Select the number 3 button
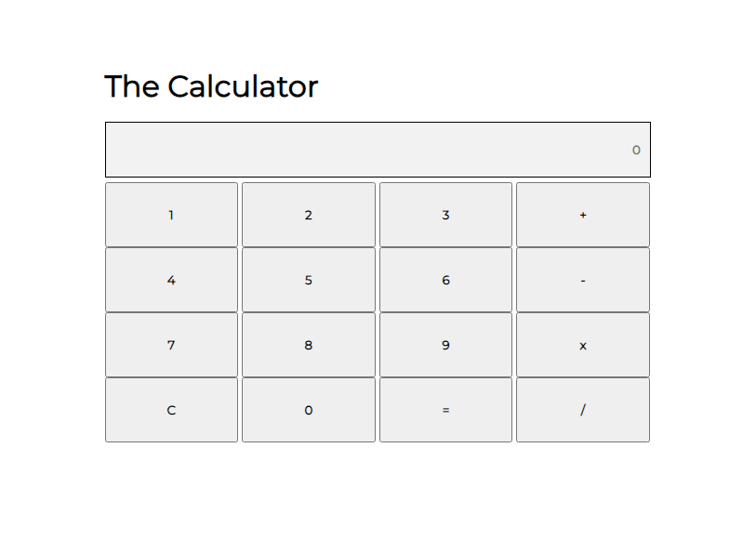 445,215
